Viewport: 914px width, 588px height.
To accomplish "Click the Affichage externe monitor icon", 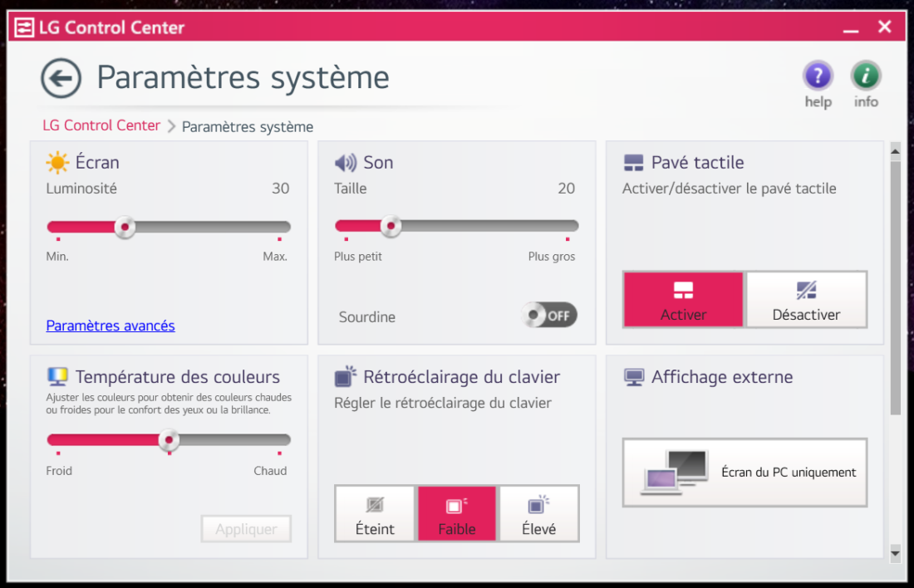I will click(634, 378).
